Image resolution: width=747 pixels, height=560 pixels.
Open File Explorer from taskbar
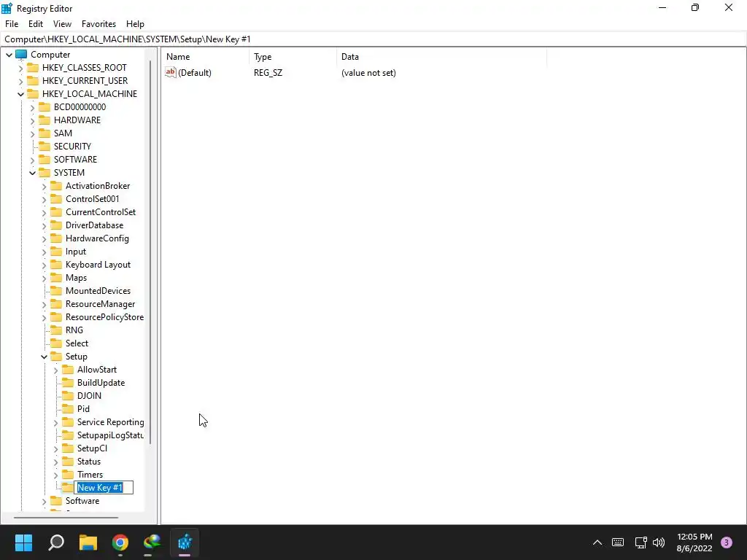88,542
